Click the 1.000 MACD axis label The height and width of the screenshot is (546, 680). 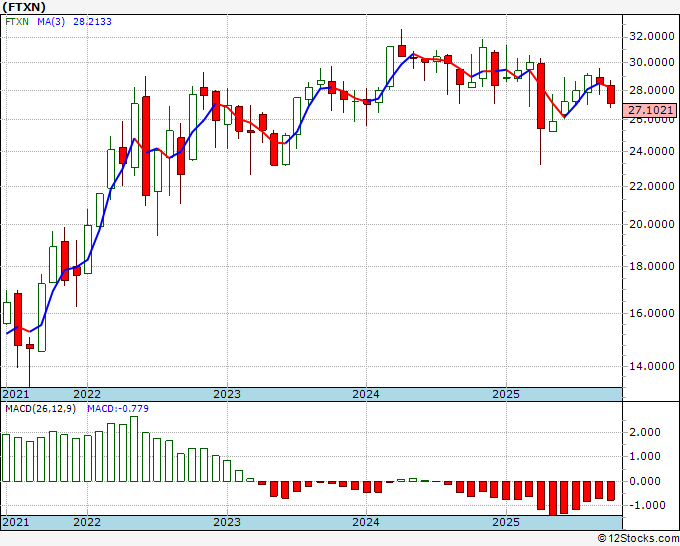point(645,456)
